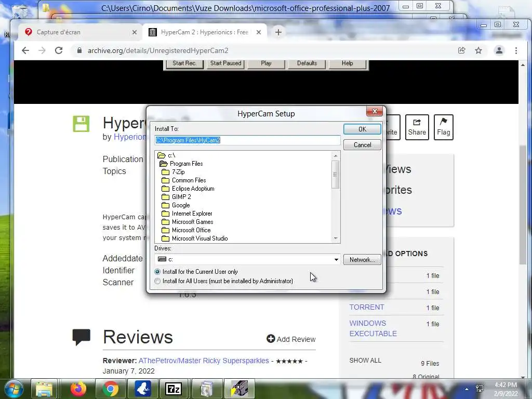Viewport: 532px width, 399px height.
Task: Open the Chrome three-dot menu
Action: [x=516, y=50]
